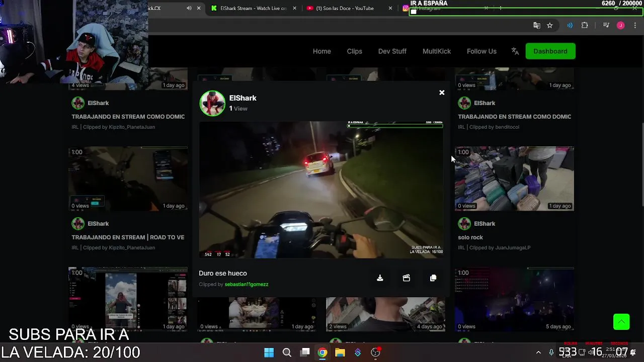Viewport: 644px width, 362px height.
Task: Open the Windows Start menu
Action: [269, 352]
